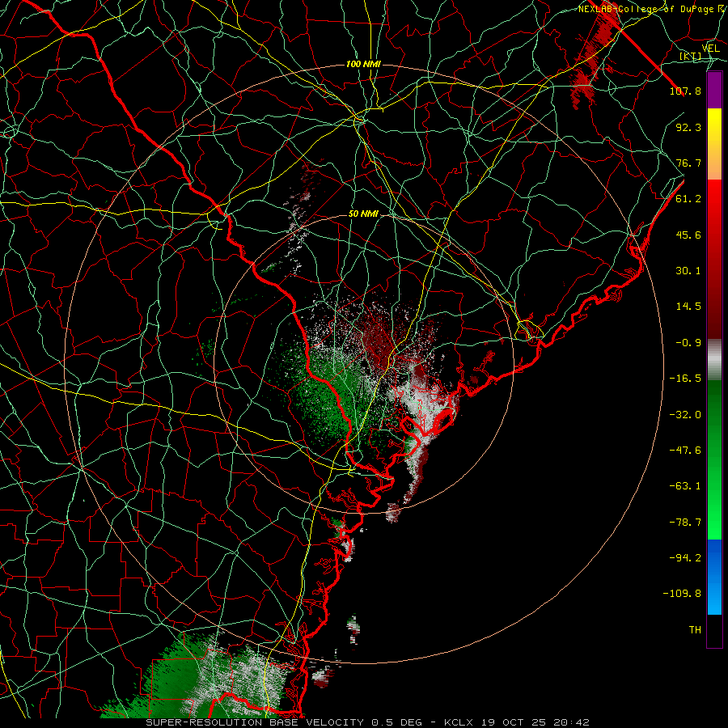Click the 30.1 velocity scale value
This screenshot has height=728, width=728.
(x=688, y=271)
